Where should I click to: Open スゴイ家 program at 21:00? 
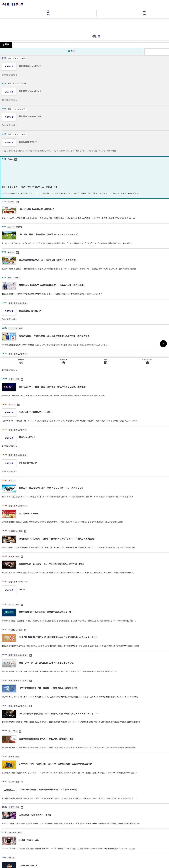point(59,637)
